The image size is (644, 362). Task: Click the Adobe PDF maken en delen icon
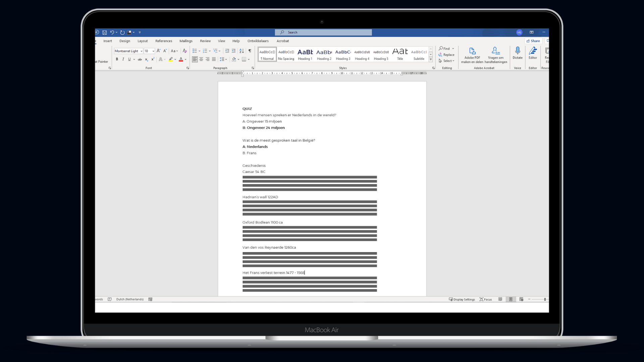[472, 51]
